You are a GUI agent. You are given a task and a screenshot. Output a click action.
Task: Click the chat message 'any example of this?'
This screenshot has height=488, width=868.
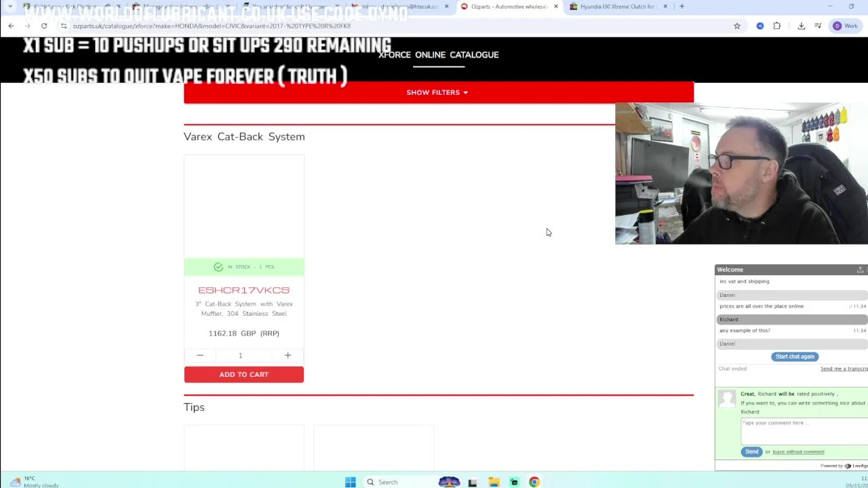coord(745,331)
